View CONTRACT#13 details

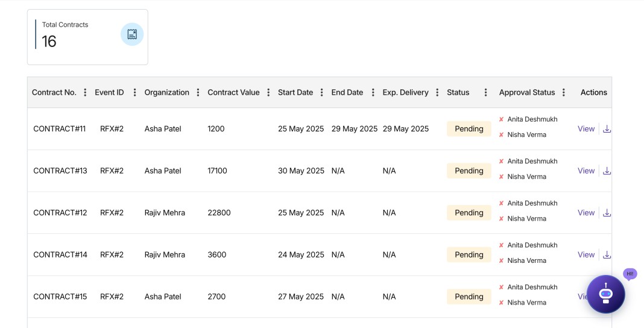click(x=586, y=171)
